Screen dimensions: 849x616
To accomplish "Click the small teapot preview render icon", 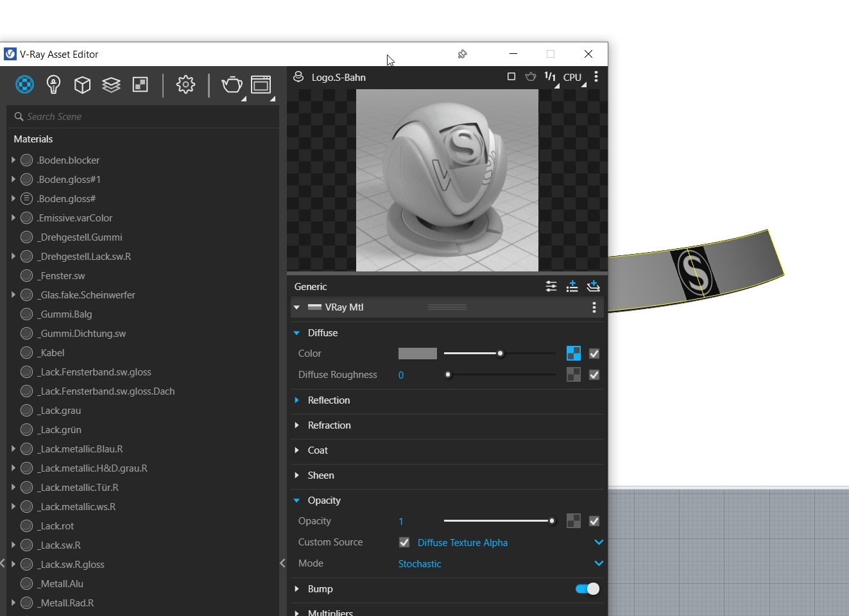I will [531, 76].
